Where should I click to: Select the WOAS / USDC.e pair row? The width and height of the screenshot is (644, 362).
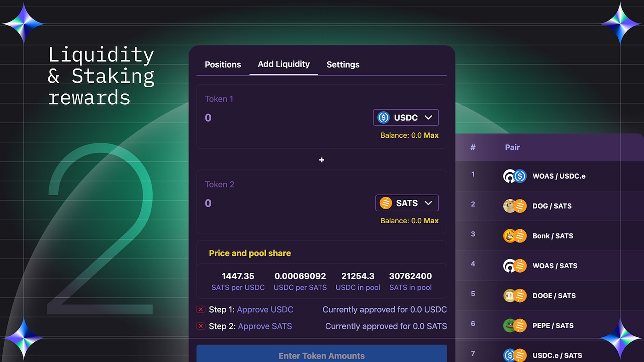[x=550, y=176]
